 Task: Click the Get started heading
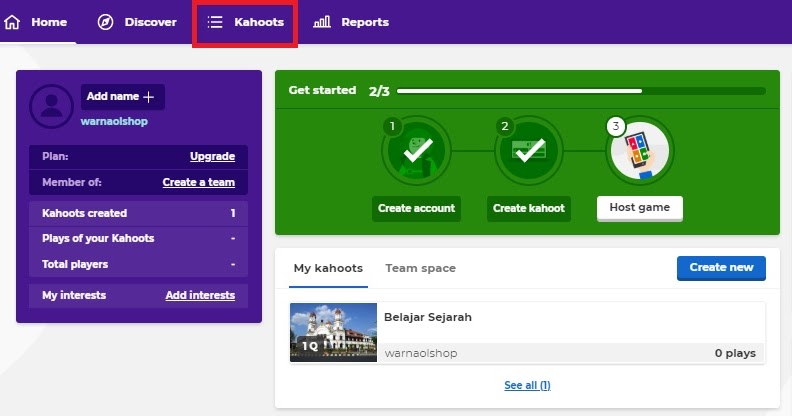tap(322, 90)
